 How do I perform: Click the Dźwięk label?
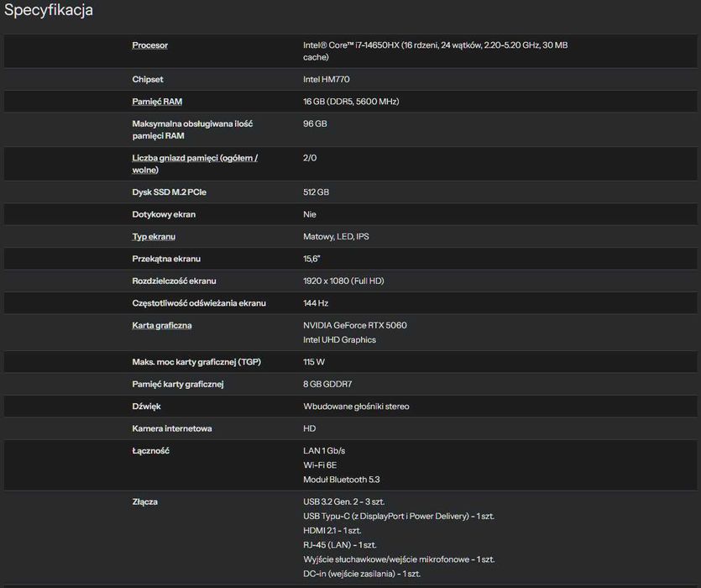(x=146, y=407)
